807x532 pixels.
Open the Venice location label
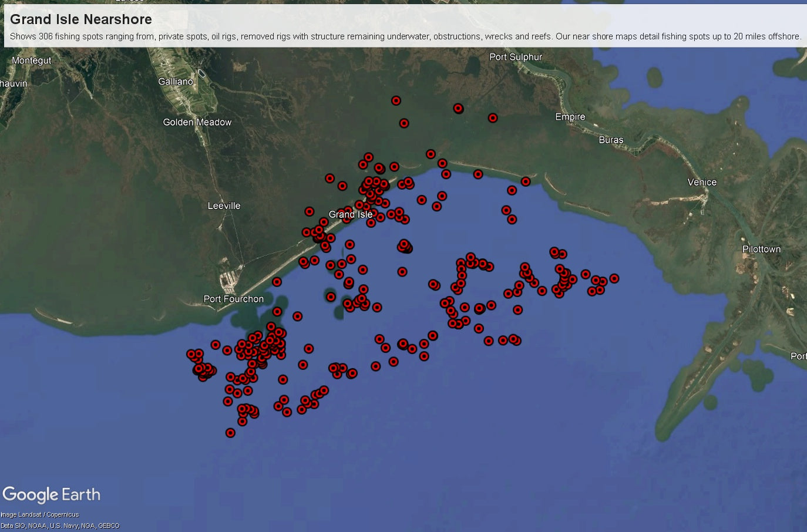tap(701, 182)
